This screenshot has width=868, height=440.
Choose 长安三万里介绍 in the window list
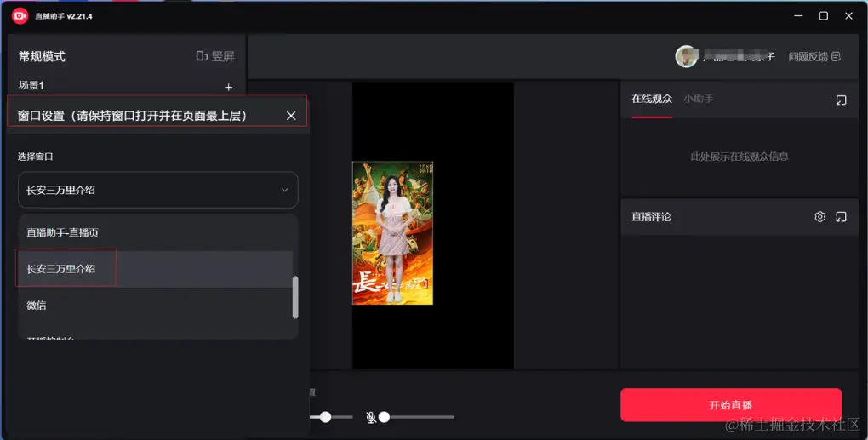(156, 268)
